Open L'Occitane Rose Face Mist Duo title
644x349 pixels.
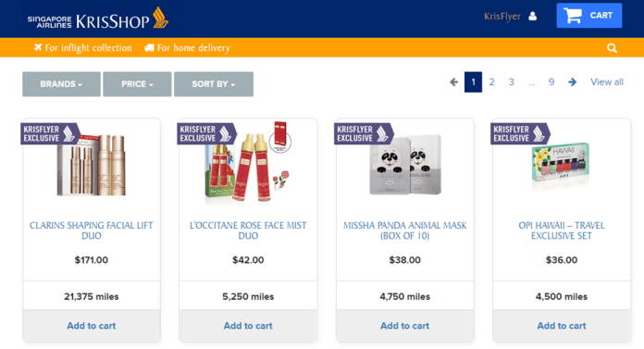coord(248,231)
